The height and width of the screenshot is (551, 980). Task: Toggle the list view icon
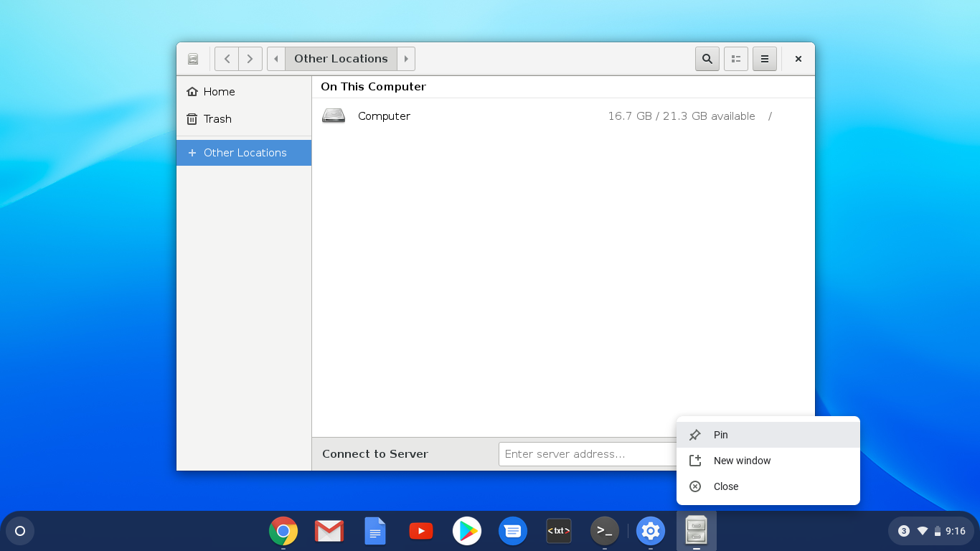736,59
